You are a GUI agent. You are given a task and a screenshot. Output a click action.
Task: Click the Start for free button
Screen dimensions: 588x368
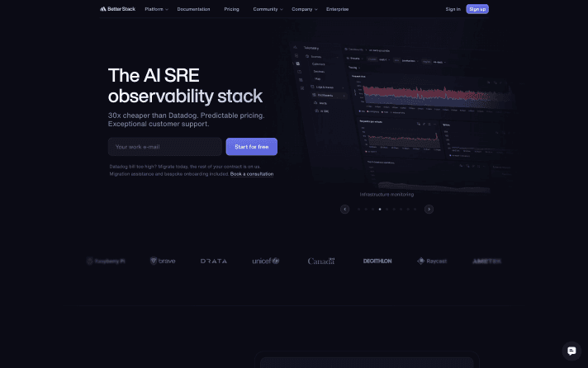(252, 147)
